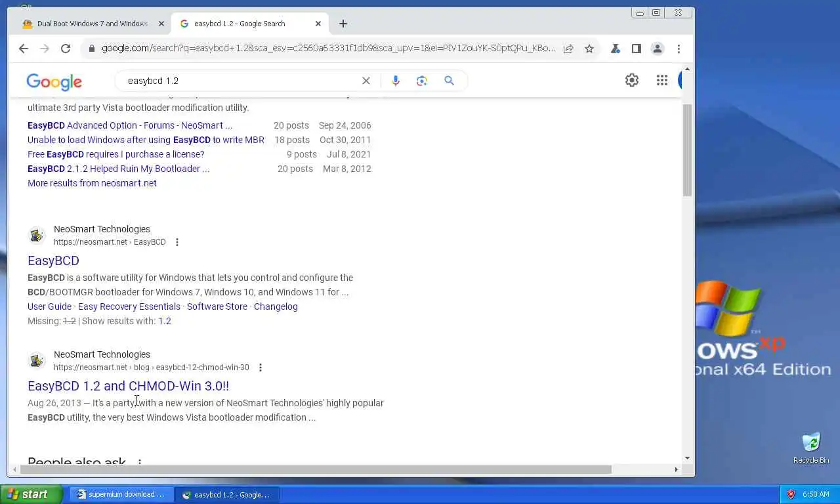
Task: Submit search with the magnifier icon
Action: [x=449, y=81]
